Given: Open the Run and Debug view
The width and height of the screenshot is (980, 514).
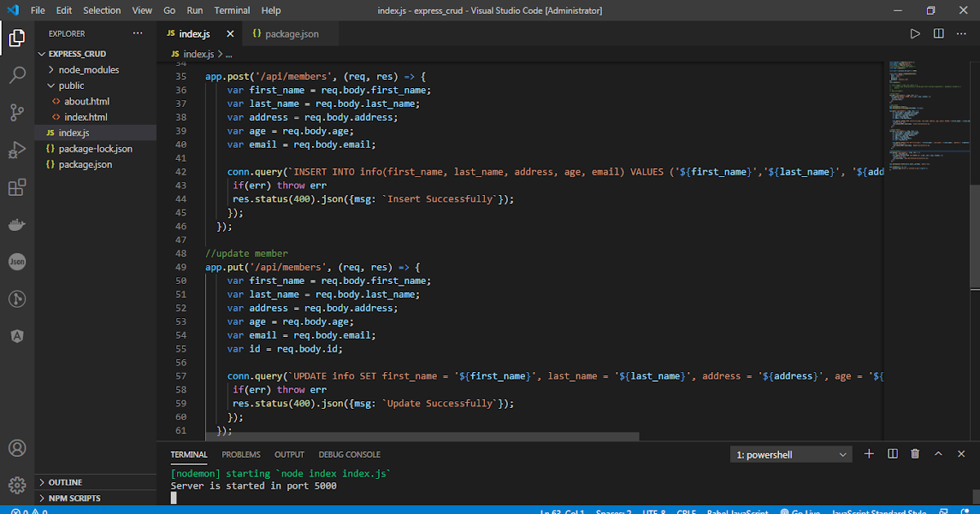Looking at the screenshot, I should click(17, 150).
